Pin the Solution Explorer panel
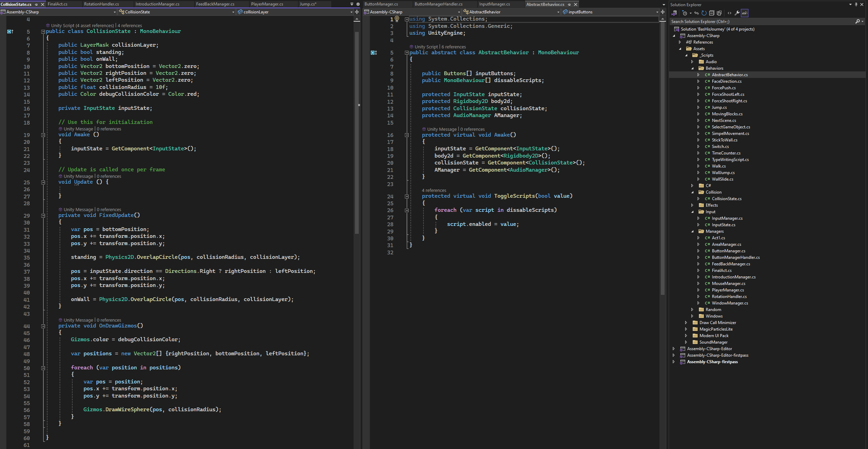The width and height of the screenshot is (868, 449). [856, 4]
